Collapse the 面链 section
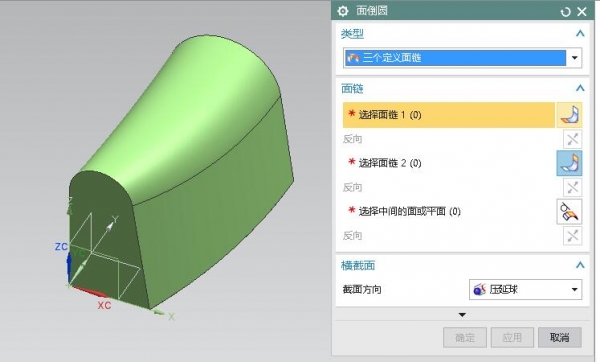Image resolution: width=600 pixels, height=362 pixels. (580, 88)
